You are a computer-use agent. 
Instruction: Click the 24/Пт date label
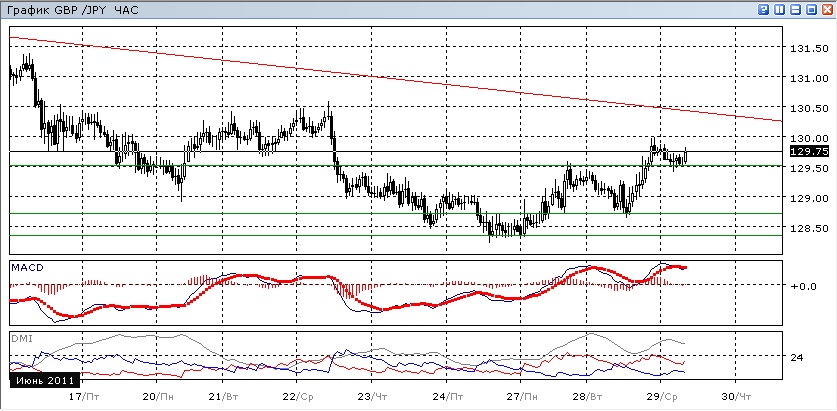tap(447, 397)
